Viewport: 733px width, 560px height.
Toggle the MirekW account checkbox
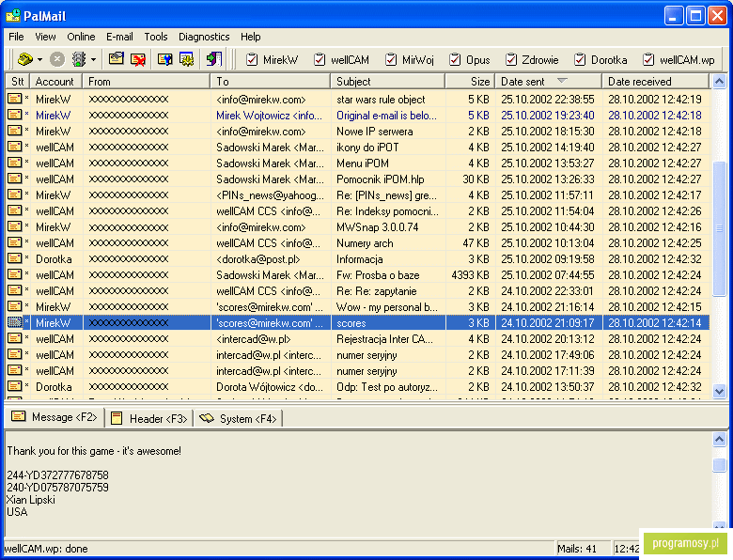click(x=252, y=60)
